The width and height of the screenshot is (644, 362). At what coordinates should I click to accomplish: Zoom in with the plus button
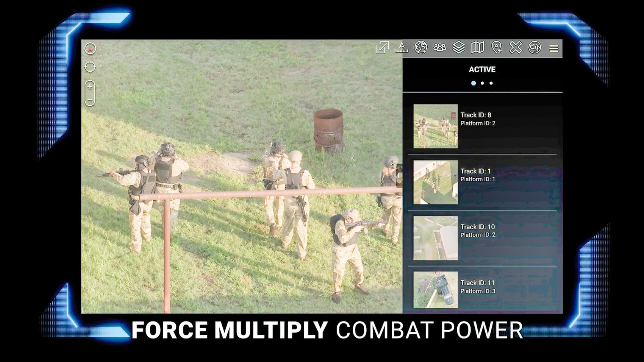coord(90,87)
